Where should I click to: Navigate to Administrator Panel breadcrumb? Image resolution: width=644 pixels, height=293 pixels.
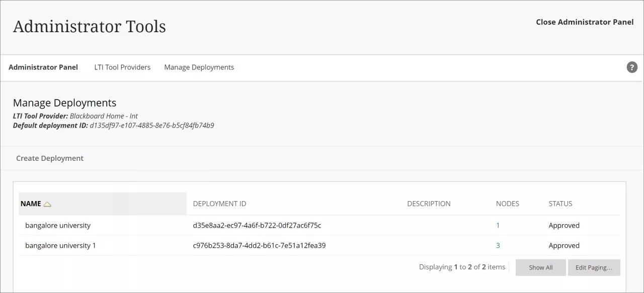(43, 67)
